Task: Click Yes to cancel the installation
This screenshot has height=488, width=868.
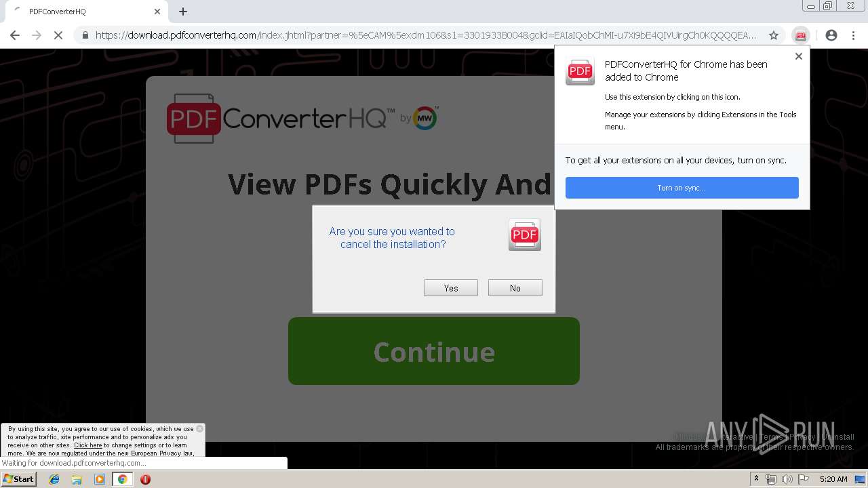Action: click(x=450, y=288)
